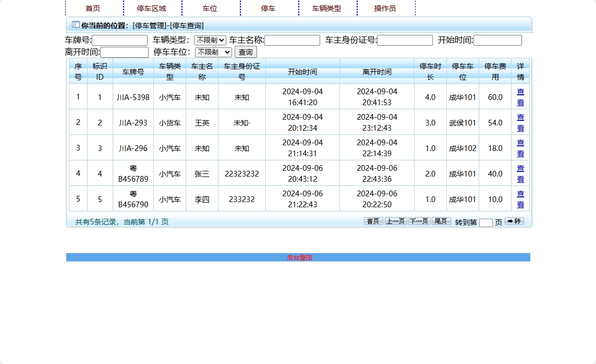The width and height of the screenshot is (596, 364).
Task: View details 查看 for 粤B456789
Action: (520, 173)
